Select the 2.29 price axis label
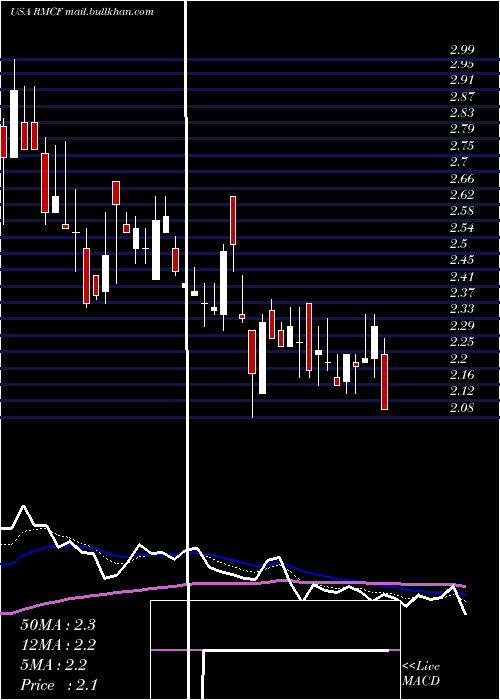 (462, 326)
